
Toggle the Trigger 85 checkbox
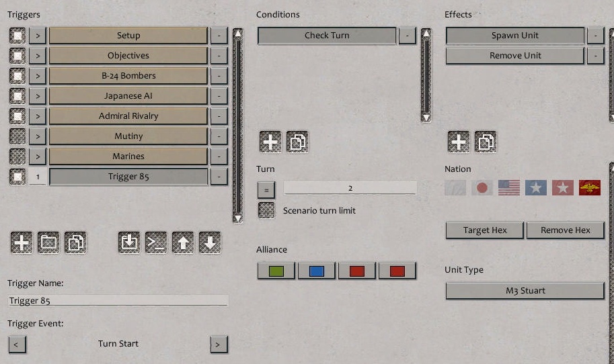[x=17, y=177]
